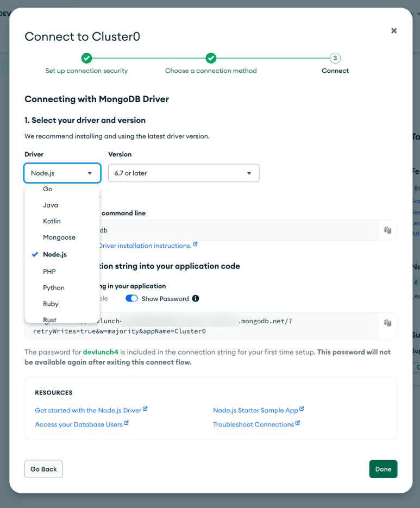Click the connection string text containing mongodb.net
The height and width of the screenshot is (508, 420).
(x=201, y=326)
